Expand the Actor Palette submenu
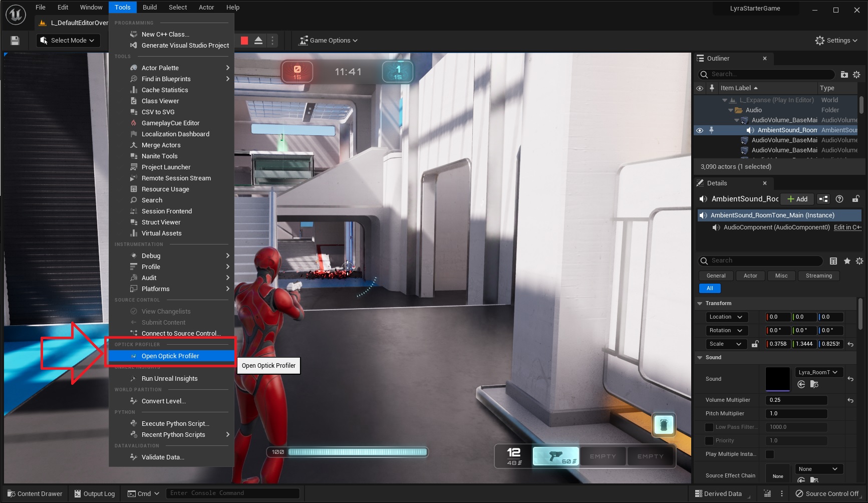The height and width of the screenshot is (503, 868). [x=171, y=68]
